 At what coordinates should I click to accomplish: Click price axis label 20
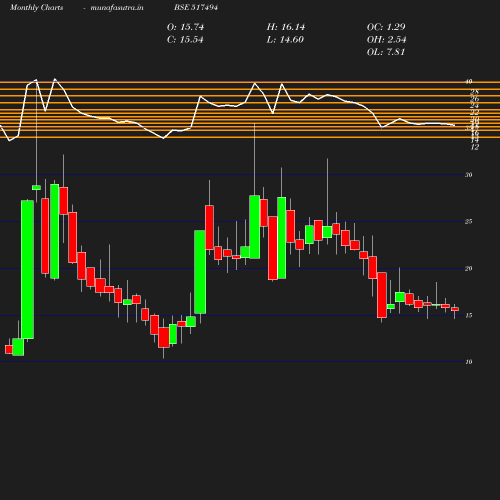click(x=469, y=268)
